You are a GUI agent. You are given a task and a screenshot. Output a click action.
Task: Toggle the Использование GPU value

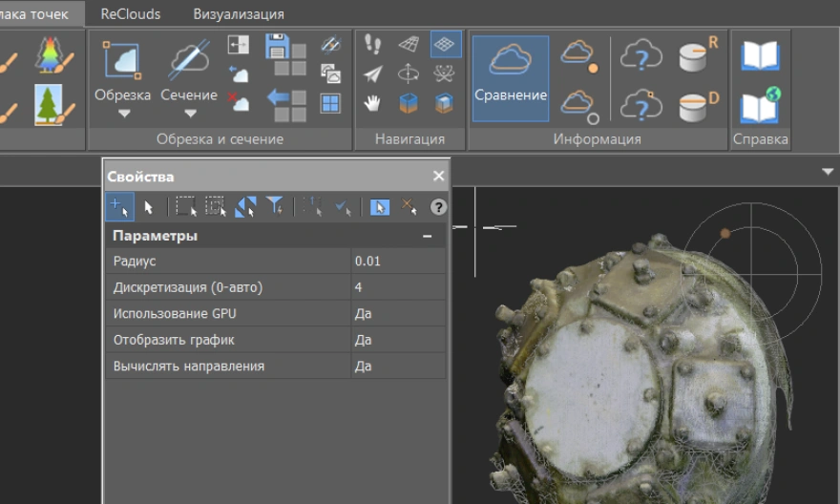coord(398,313)
